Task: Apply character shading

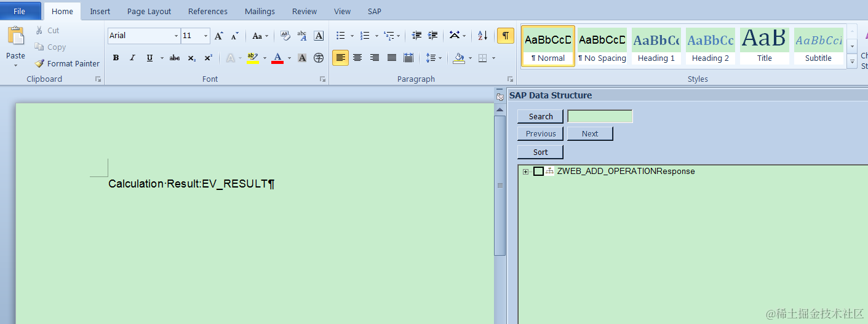Action: [x=302, y=58]
